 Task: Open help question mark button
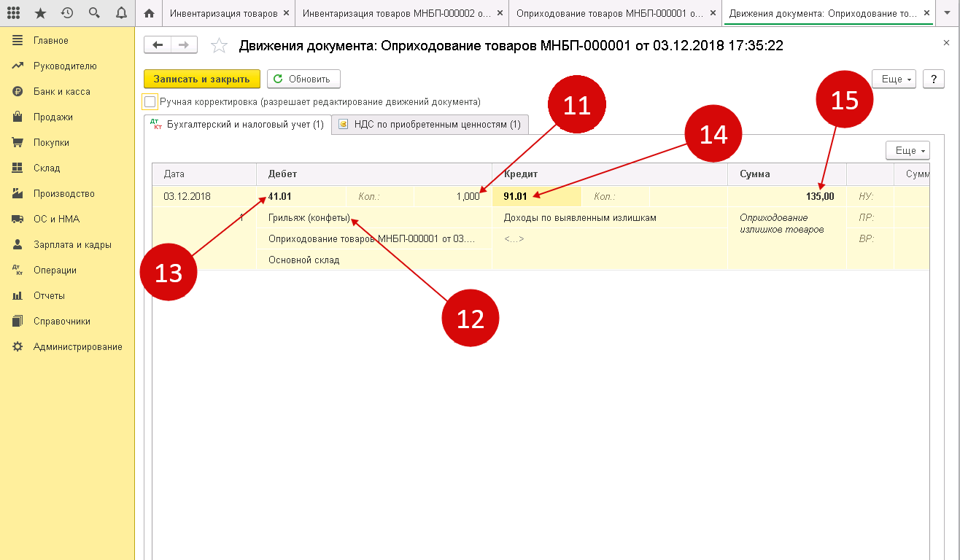tap(934, 79)
